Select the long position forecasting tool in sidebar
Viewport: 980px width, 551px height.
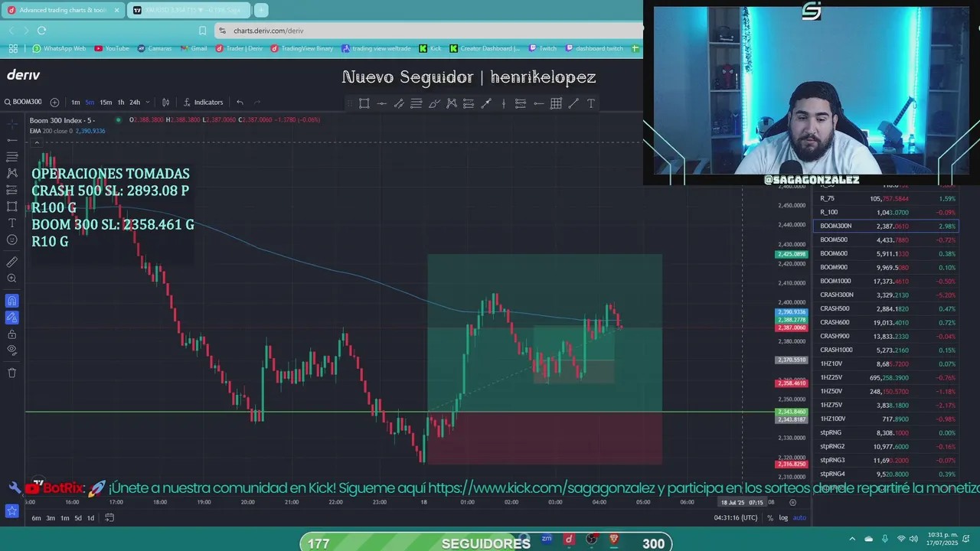coord(11,190)
